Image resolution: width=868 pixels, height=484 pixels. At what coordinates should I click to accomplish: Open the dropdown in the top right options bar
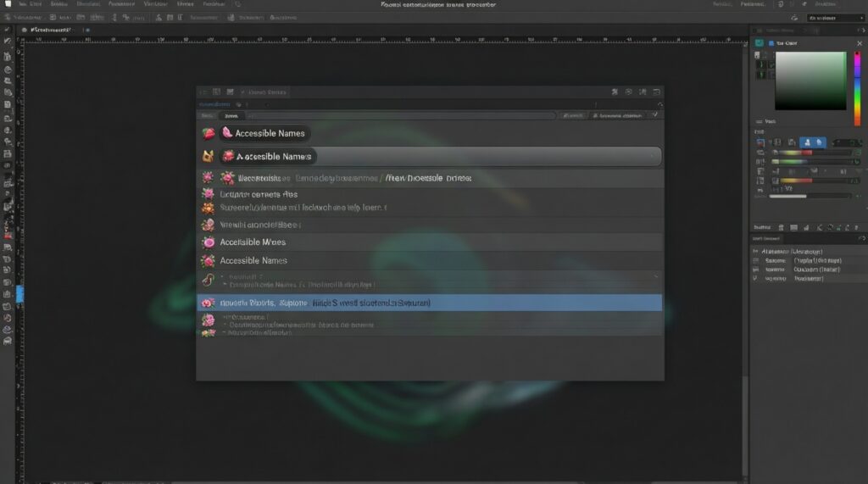coord(834,17)
